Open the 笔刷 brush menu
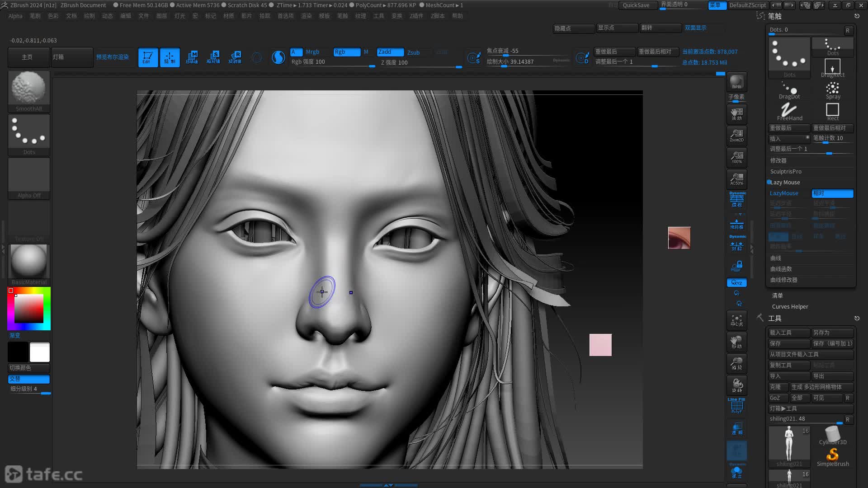 [x=35, y=16]
